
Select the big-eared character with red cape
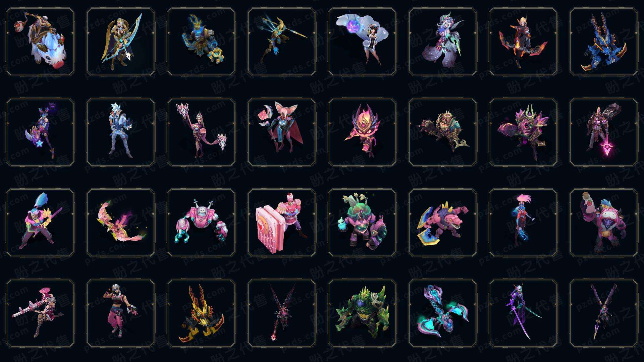pos(282,132)
